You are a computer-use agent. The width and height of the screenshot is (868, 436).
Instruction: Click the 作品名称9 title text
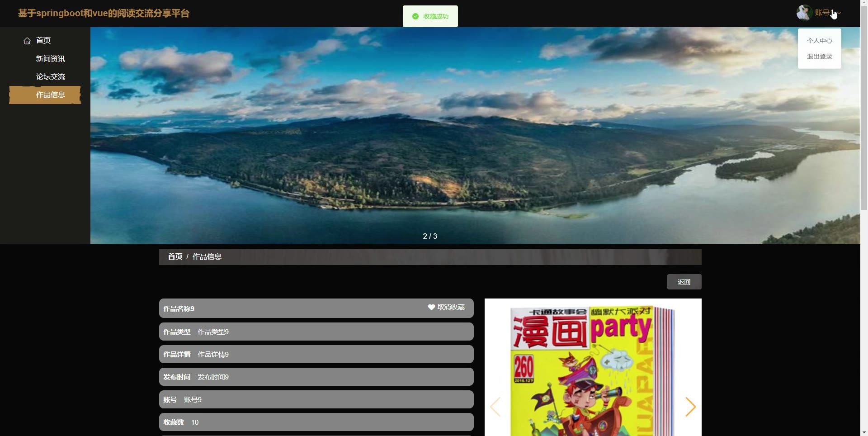click(179, 309)
